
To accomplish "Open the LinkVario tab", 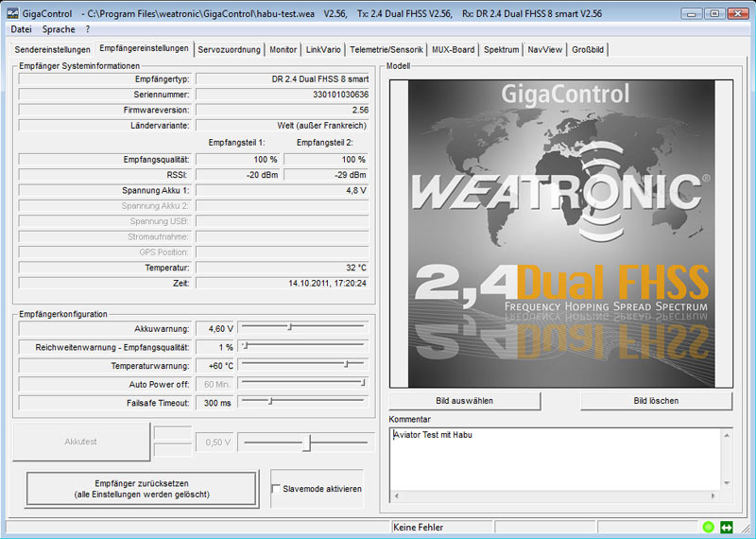I will (x=323, y=50).
